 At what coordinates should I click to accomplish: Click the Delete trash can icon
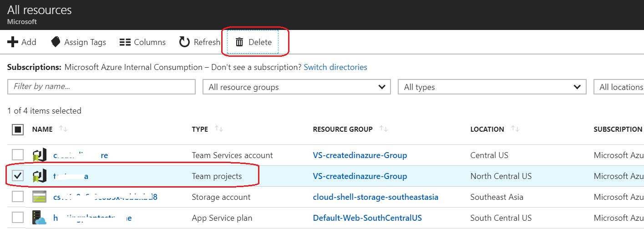click(239, 42)
